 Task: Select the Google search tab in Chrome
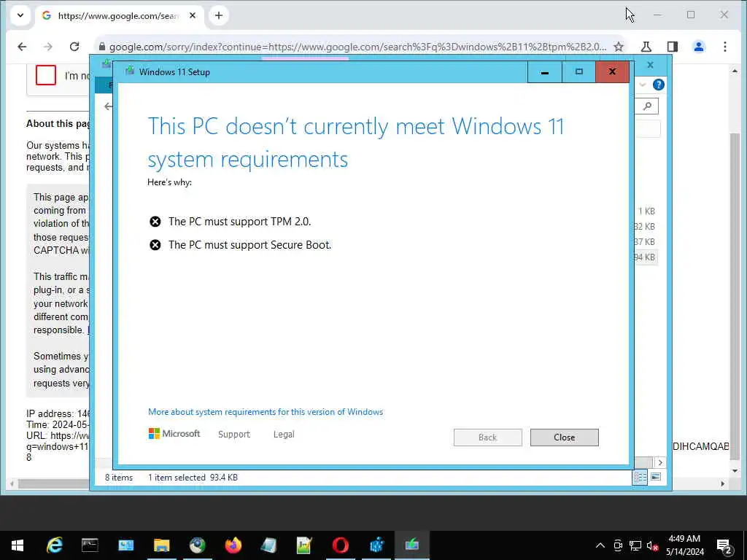click(119, 16)
